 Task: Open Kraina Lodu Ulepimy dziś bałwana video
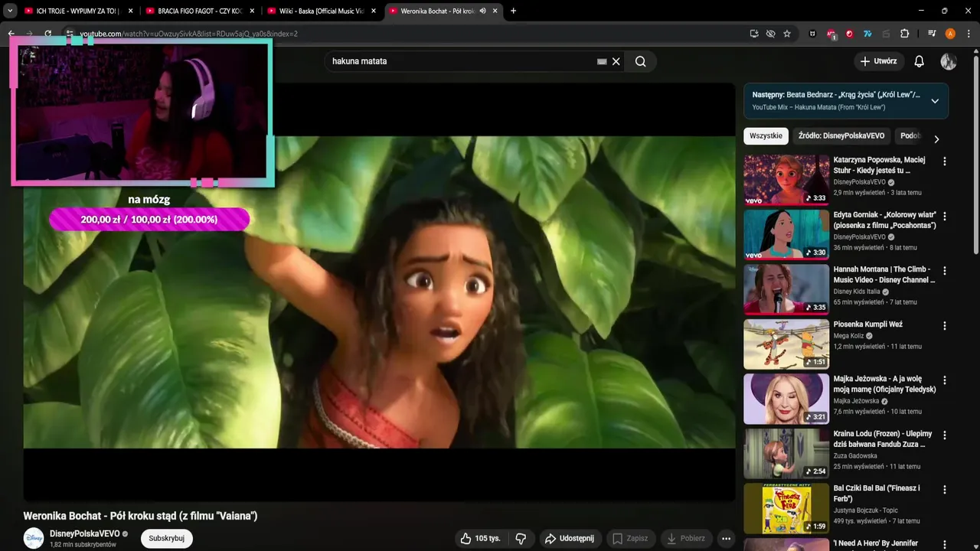pyautogui.click(x=786, y=453)
